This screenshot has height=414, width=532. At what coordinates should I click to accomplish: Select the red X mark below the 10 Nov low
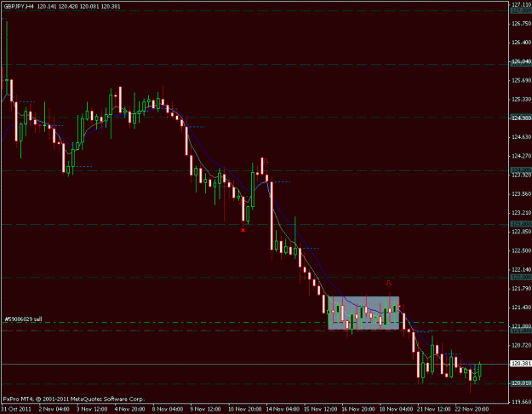tap(243, 230)
